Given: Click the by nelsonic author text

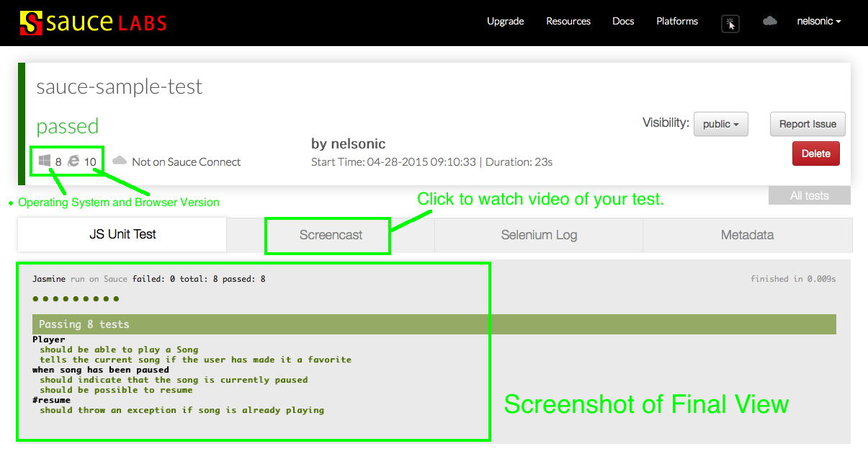Looking at the screenshot, I should pyautogui.click(x=349, y=144).
